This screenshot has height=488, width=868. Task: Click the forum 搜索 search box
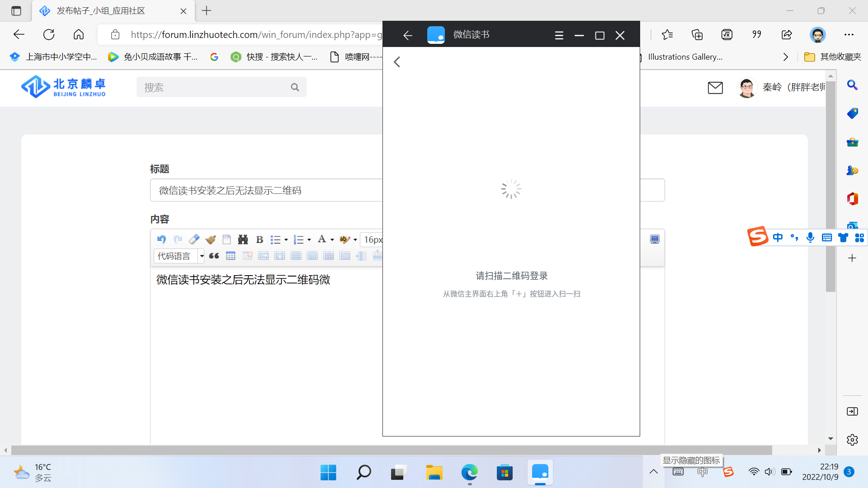221,87
